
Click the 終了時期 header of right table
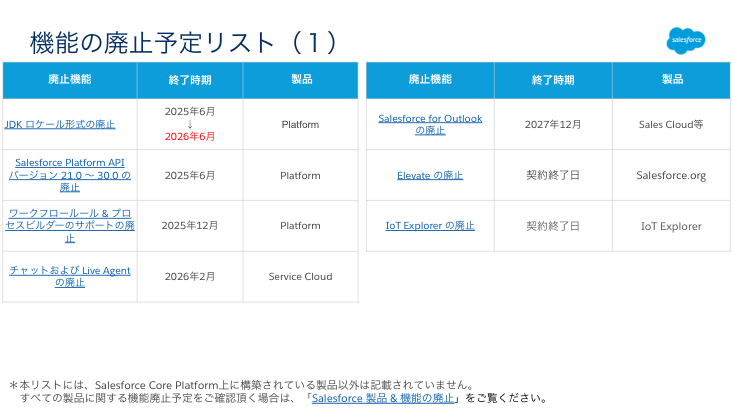coord(553,80)
